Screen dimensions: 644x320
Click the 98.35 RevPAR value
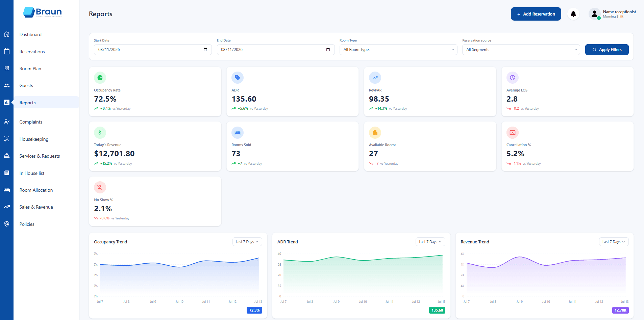click(x=379, y=99)
